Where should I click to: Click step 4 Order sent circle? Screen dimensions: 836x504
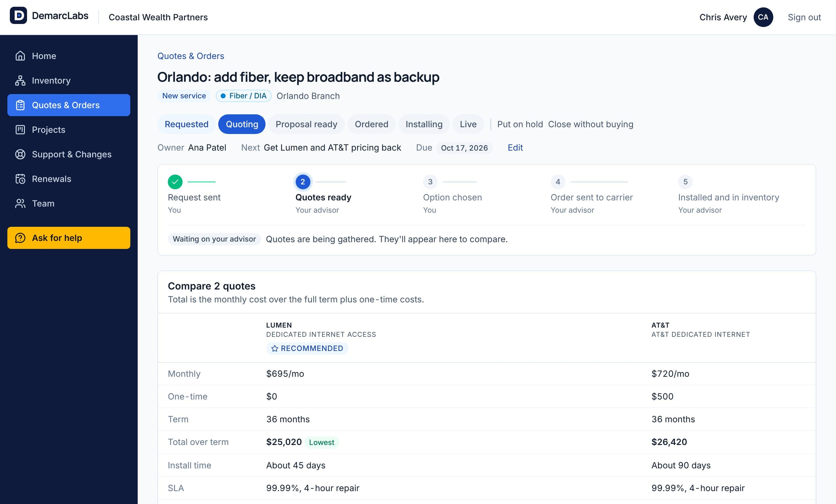[558, 182]
